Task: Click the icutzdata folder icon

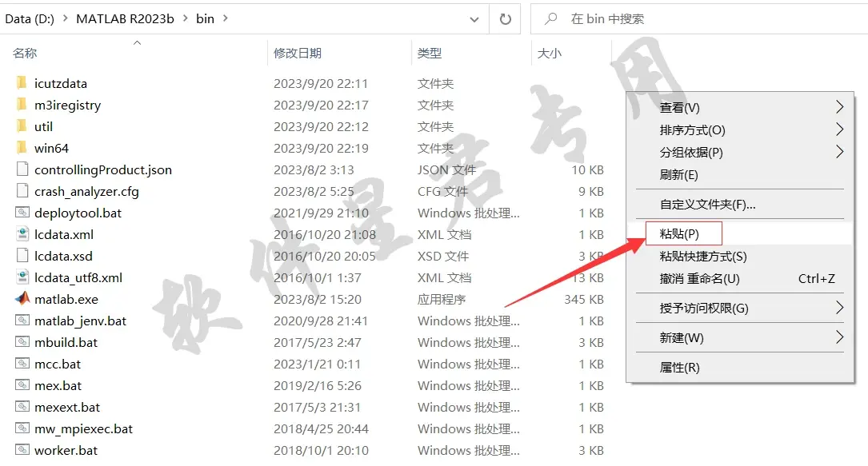Action: pos(22,83)
